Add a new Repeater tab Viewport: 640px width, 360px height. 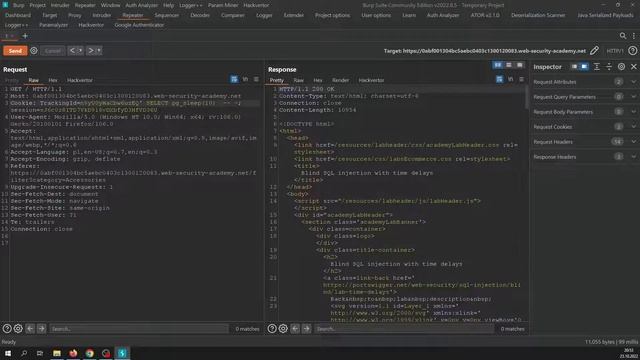click(x=25, y=36)
